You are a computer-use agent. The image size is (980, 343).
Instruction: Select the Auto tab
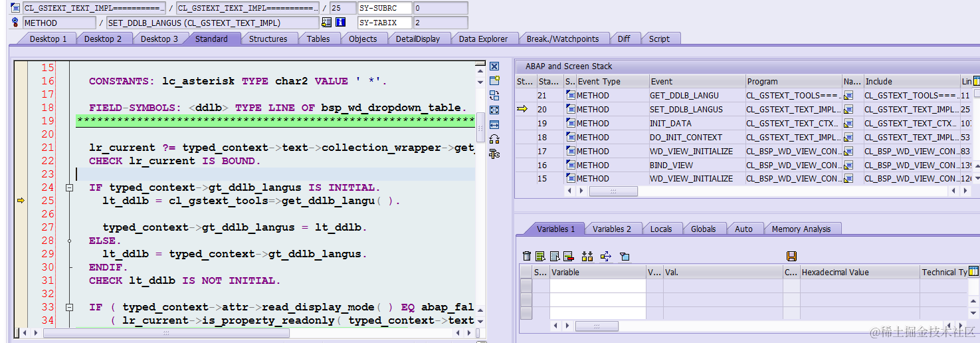[743, 229]
